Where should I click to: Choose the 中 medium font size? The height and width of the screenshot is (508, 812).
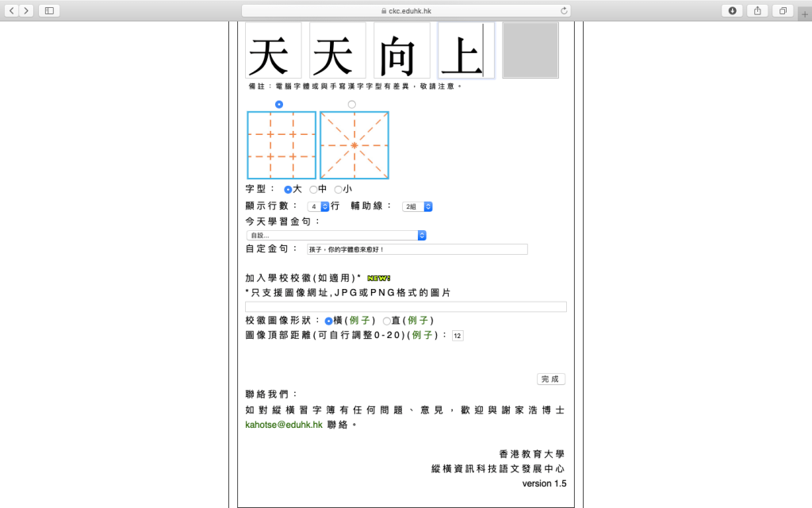[x=314, y=190]
